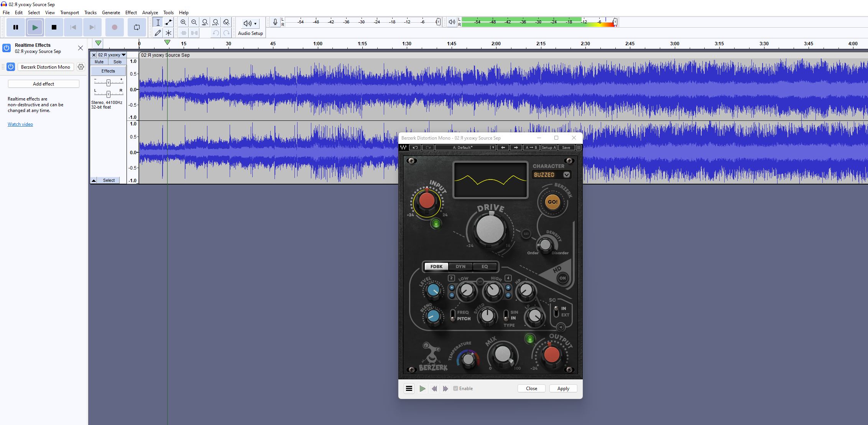868x425 pixels.
Task: Toggle loop playback
Action: (x=137, y=27)
